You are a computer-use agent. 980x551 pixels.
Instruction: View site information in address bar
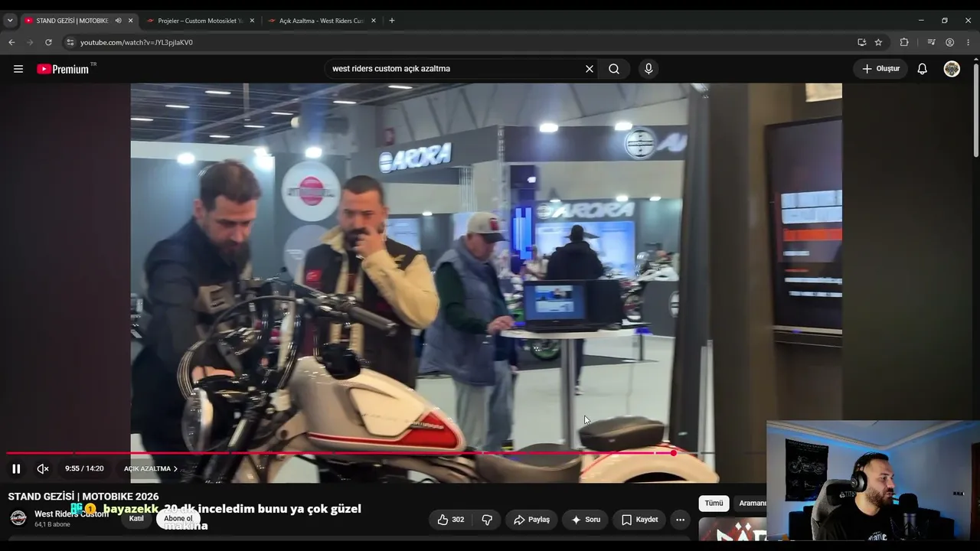(x=70, y=42)
